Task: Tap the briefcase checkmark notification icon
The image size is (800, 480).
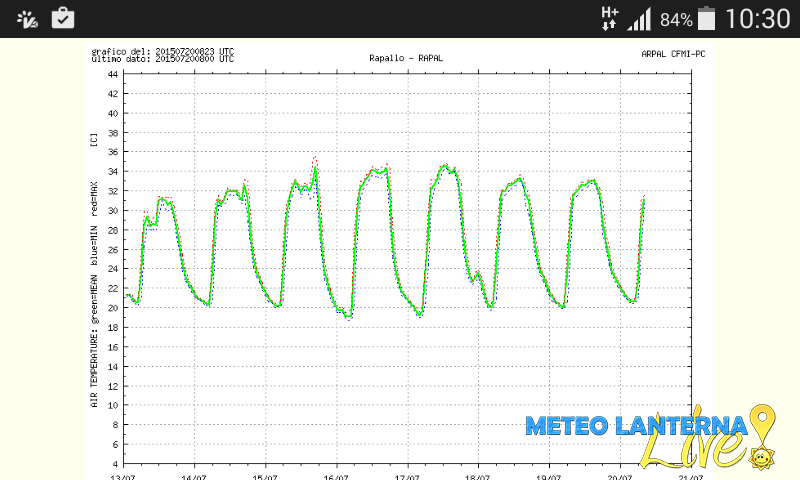Action: (x=63, y=18)
